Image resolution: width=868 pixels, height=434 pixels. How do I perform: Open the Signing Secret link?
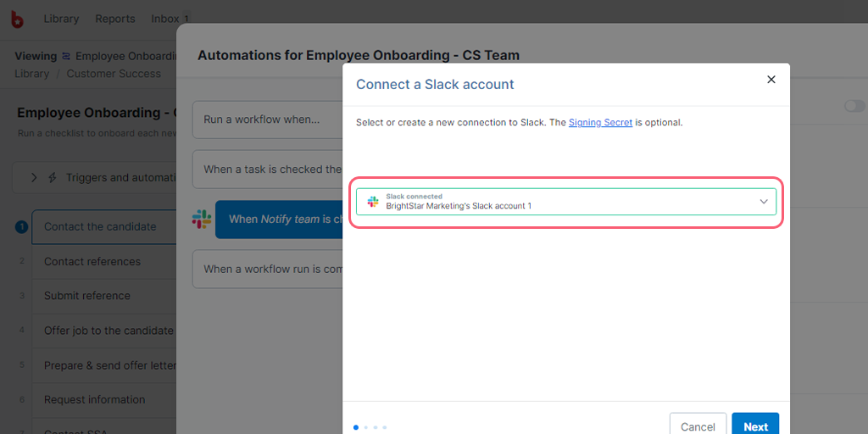600,122
